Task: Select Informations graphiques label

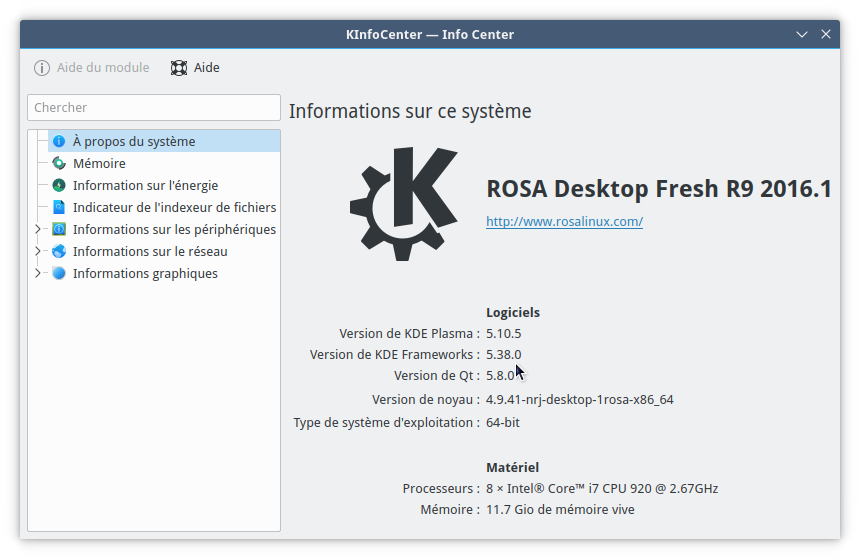Action: [145, 273]
